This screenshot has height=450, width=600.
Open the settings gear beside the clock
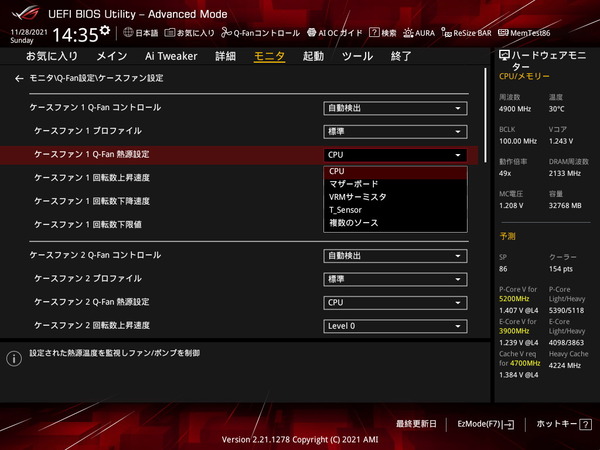105,31
